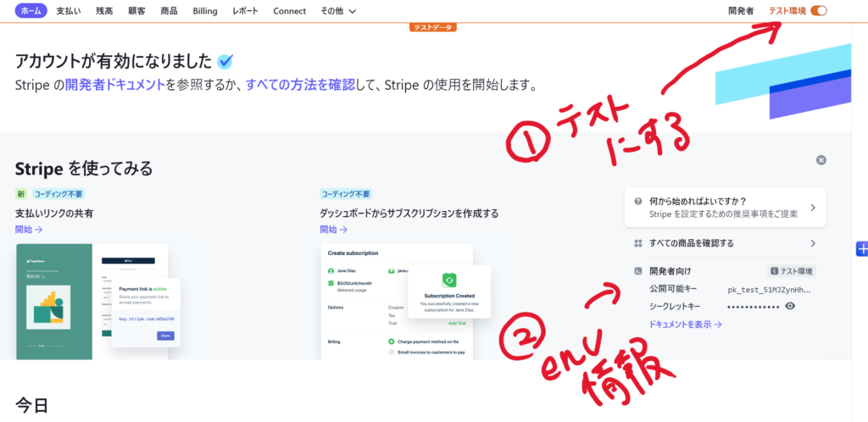This screenshot has height=422, width=868.
Task: Open the 残高 tab
Action: pos(104,11)
